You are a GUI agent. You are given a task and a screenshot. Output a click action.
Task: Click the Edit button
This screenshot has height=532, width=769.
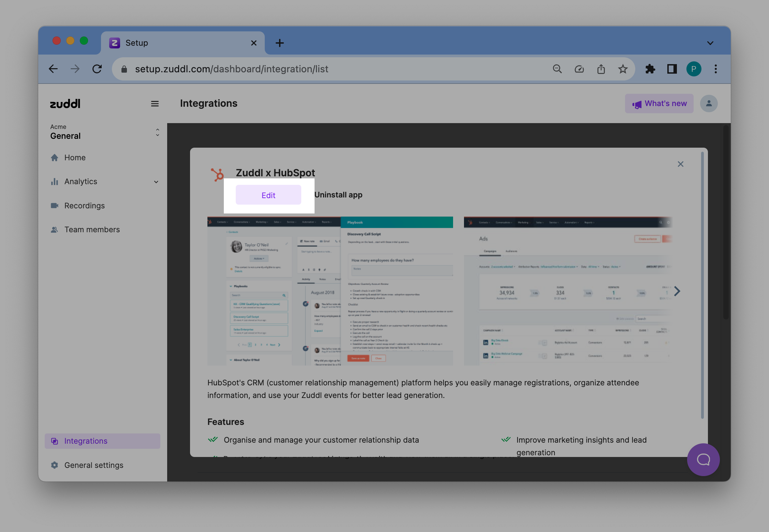pos(268,195)
